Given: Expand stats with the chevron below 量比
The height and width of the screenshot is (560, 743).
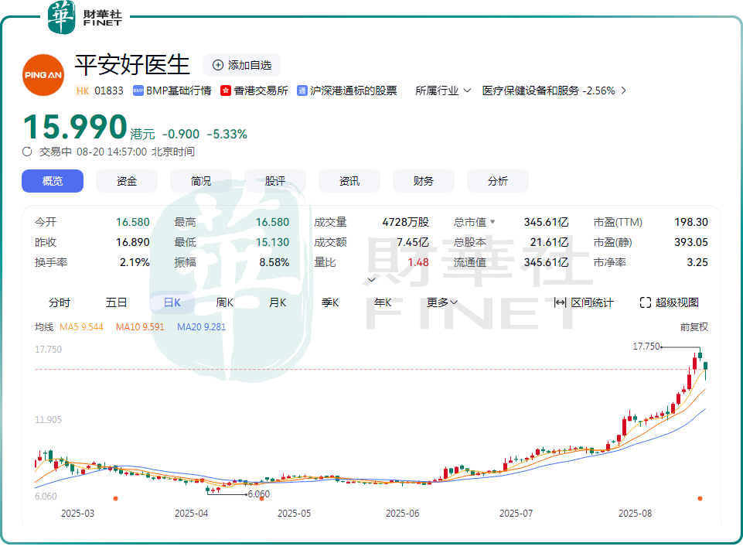Looking at the screenshot, I should pos(371,280).
